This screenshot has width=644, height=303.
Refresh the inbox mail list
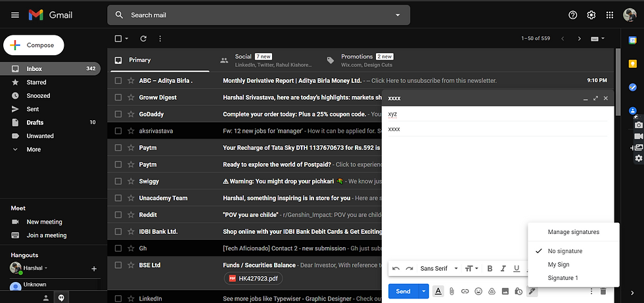tap(143, 39)
